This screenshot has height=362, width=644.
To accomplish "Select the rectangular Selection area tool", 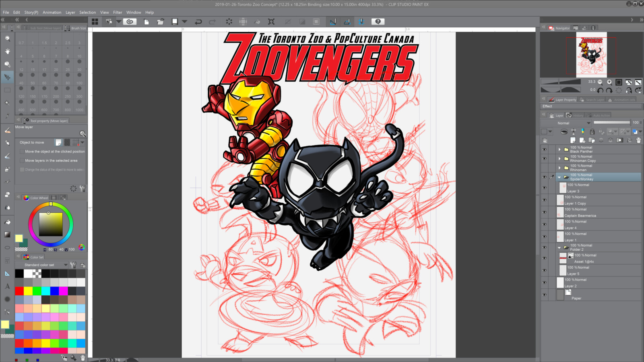I will (x=7, y=90).
